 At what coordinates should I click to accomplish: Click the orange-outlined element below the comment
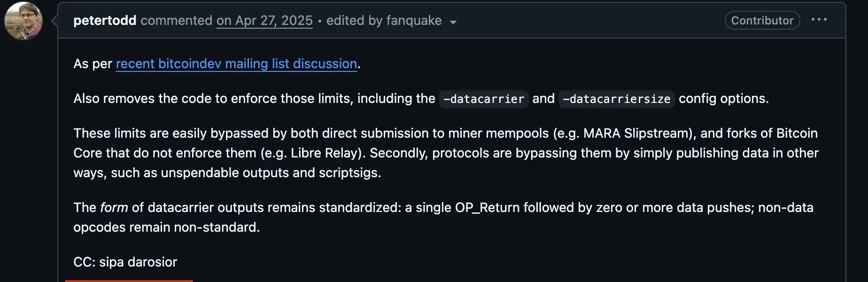click(129, 281)
